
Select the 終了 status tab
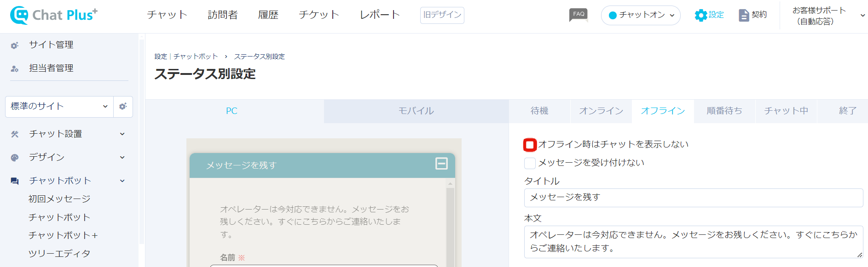pyautogui.click(x=843, y=111)
